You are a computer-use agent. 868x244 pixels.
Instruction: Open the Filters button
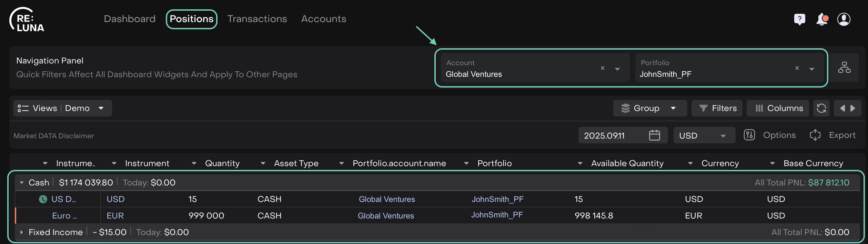pos(717,108)
